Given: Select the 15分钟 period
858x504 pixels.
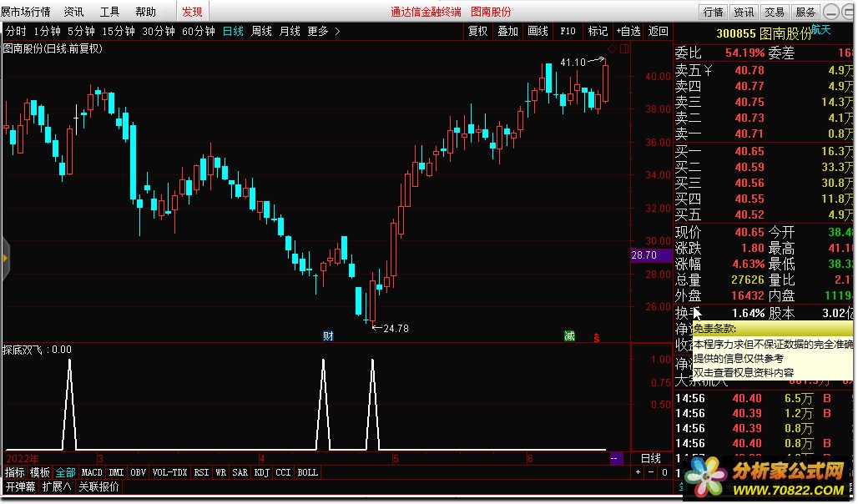Looking at the screenshot, I should click(119, 31).
